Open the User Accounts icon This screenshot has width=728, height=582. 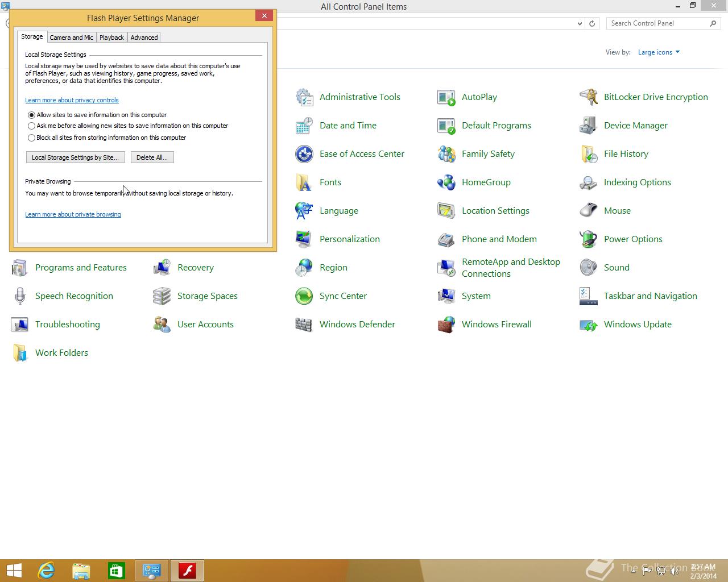[162, 325]
